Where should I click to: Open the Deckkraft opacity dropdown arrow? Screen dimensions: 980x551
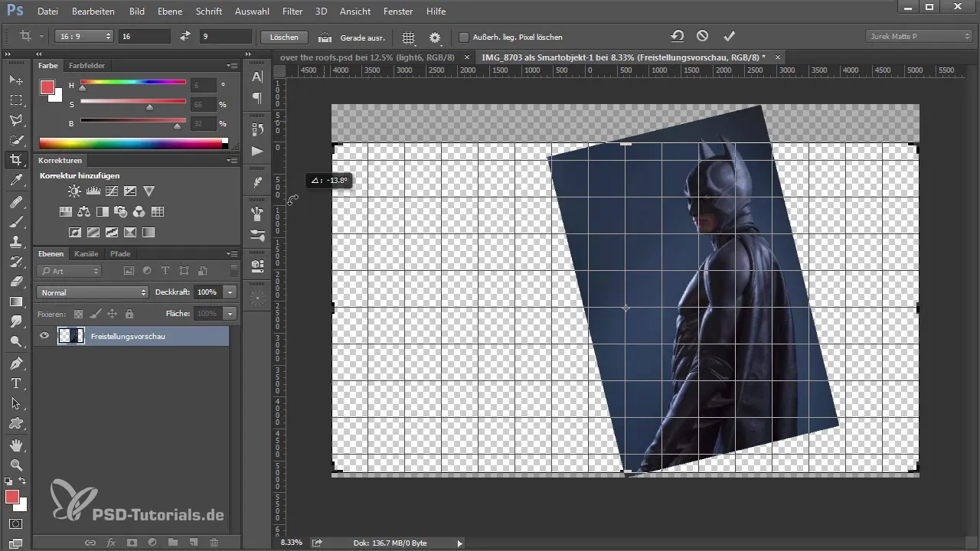click(x=230, y=292)
